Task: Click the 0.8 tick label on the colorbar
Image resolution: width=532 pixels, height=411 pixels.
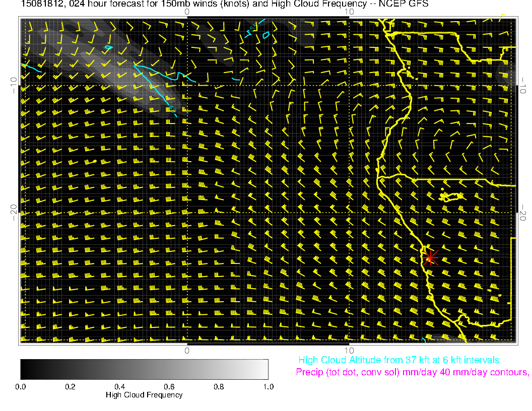Action: [219, 387]
